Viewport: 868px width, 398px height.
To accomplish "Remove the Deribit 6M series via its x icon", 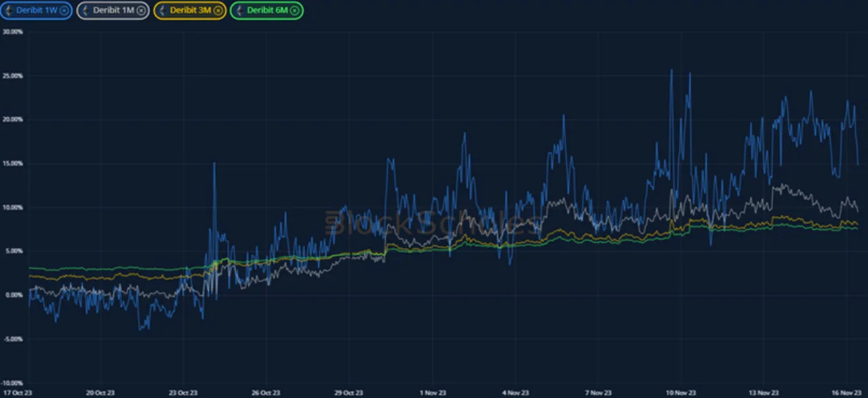I will pos(295,10).
